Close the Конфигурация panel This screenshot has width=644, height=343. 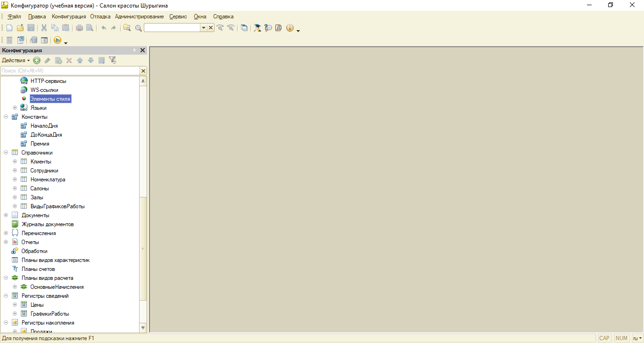click(x=143, y=50)
